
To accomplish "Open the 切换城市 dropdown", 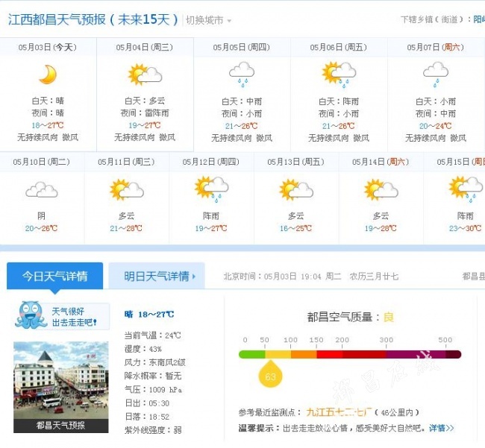I will [208, 20].
